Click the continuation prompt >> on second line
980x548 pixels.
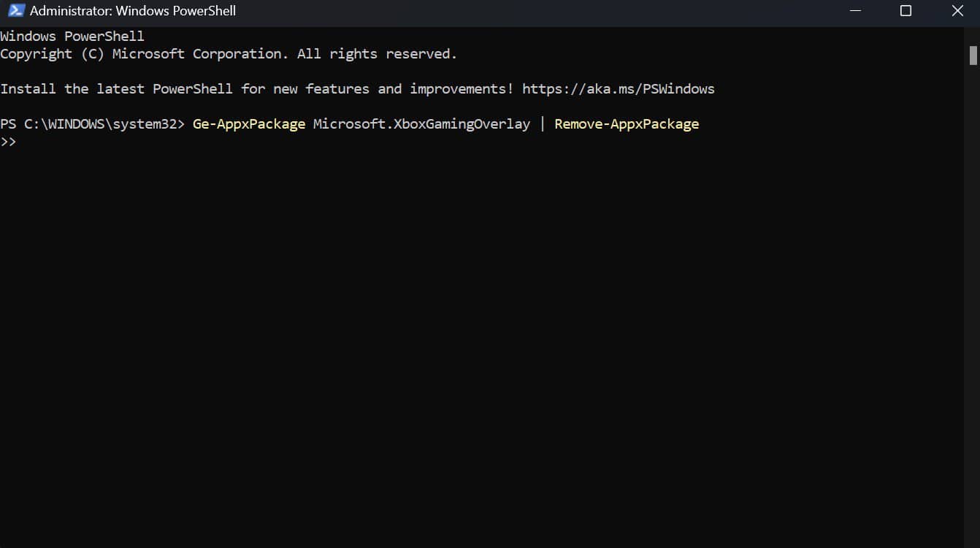[x=9, y=142]
